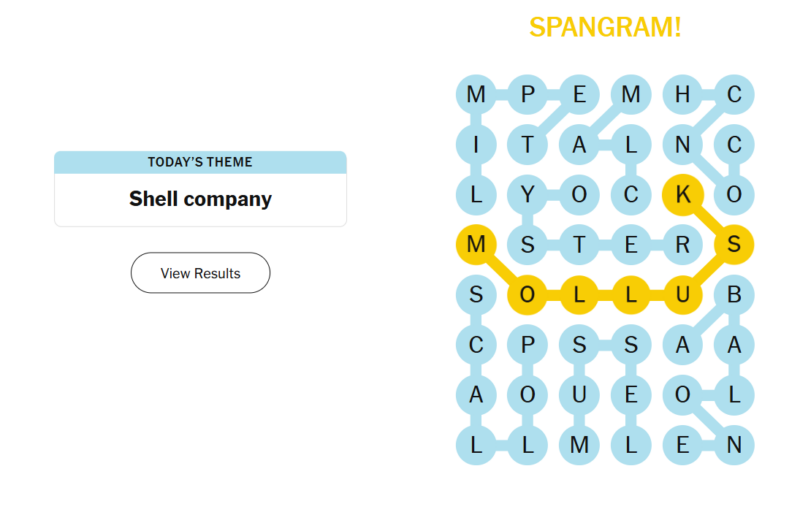Screen dimensions: 800x531
Task: Tap the letter H tile
Action: click(x=683, y=95)
